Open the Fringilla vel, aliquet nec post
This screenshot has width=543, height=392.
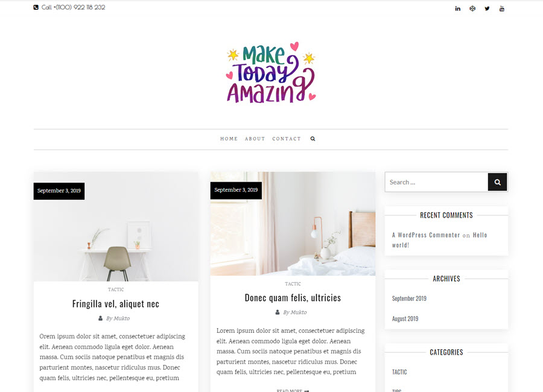[x=116, y=304]
